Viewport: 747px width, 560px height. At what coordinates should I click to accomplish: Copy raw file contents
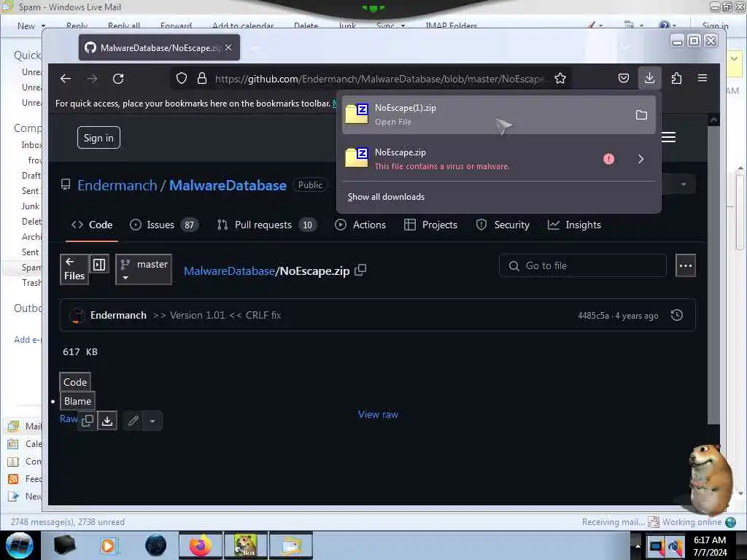pos(88,421)
